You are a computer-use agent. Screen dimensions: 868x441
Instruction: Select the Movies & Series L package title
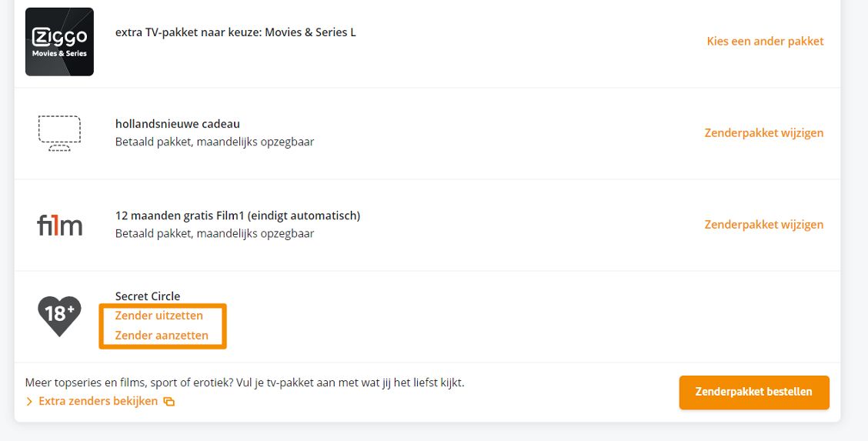[x=235, y=33]
